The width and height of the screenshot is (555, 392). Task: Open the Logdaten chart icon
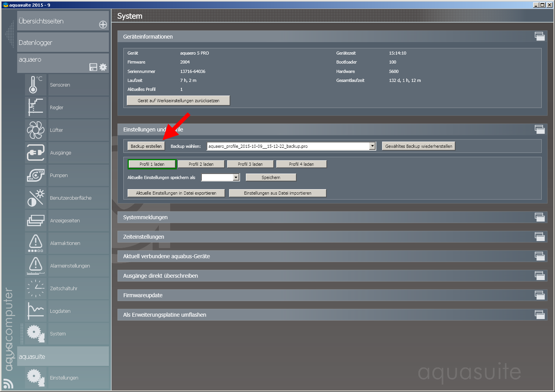(36, 311)
